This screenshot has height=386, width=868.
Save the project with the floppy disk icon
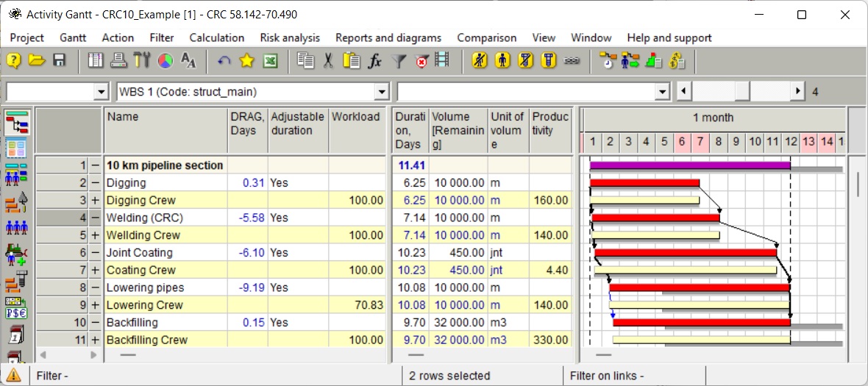[x=60, y=61]
